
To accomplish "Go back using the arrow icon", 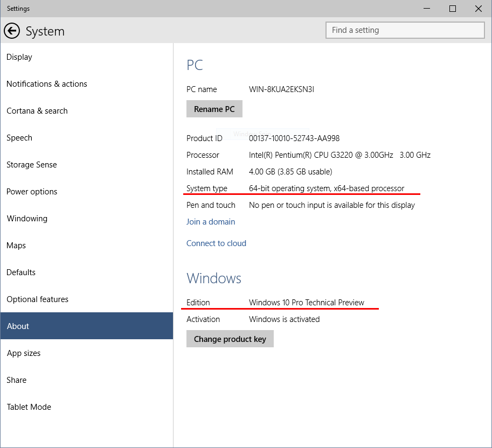I will (x=12, y=31).
